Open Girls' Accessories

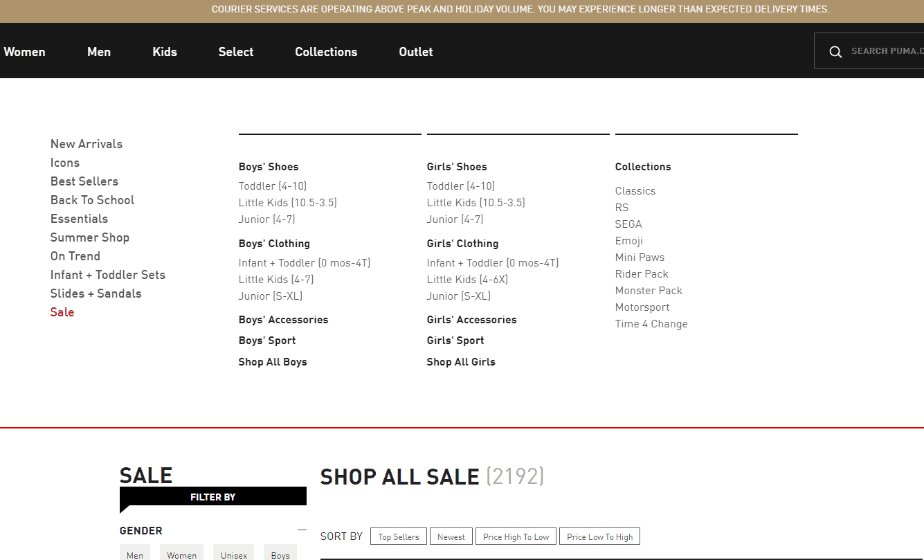(472, 320)
